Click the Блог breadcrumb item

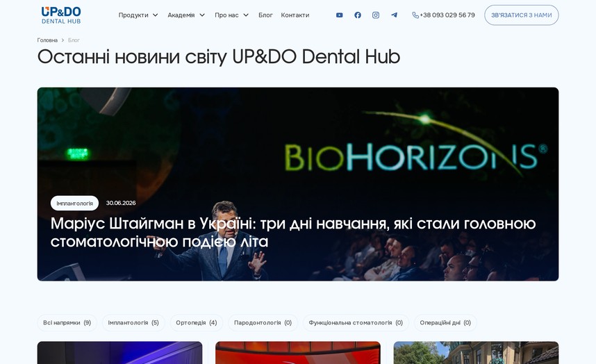(74, 40)
